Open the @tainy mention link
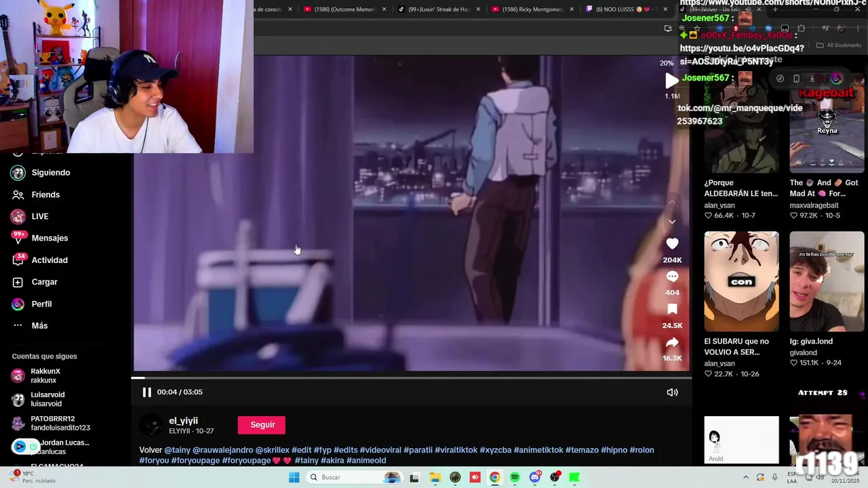 pyautogui.click(x=177, y=450)
